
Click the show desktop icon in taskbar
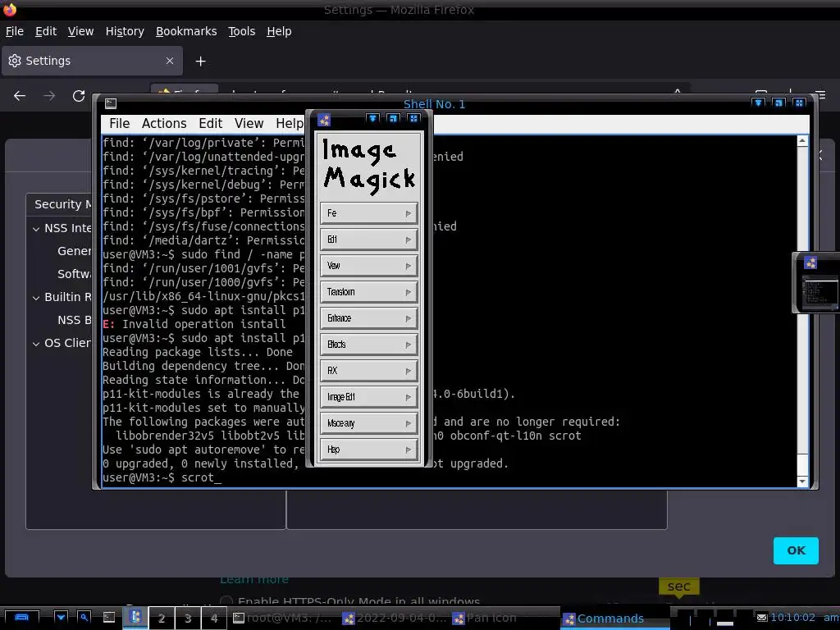point(21,618)
